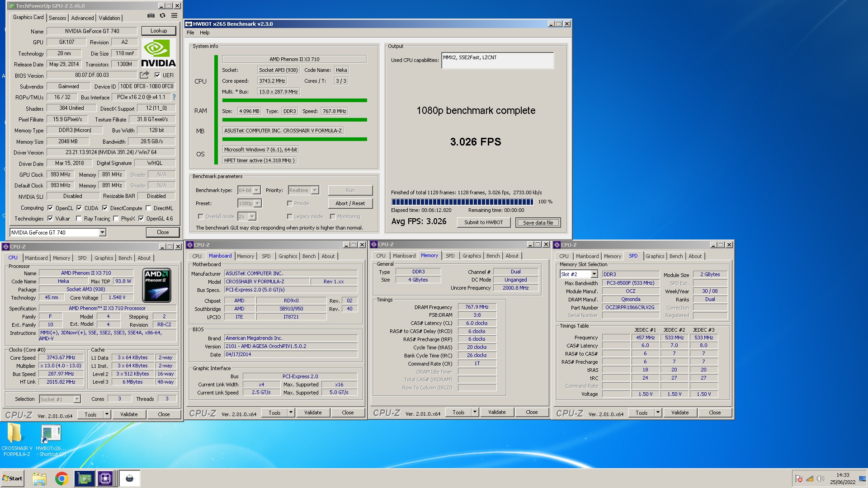Toggle the DirectCompute checkbox
This screenshot has height=488, width=868.
105,208
